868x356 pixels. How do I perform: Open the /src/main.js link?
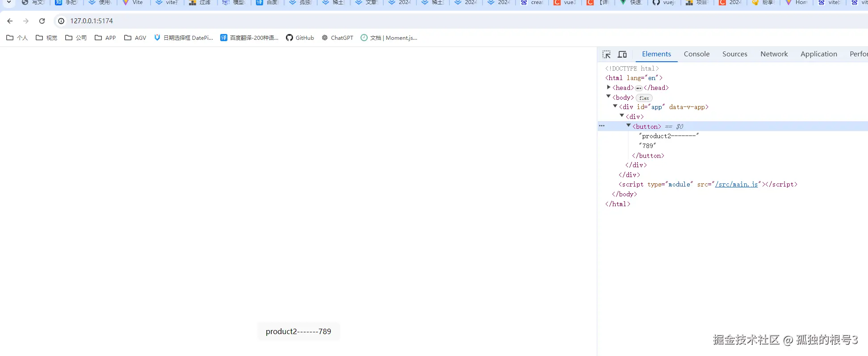tap(736, 184)
